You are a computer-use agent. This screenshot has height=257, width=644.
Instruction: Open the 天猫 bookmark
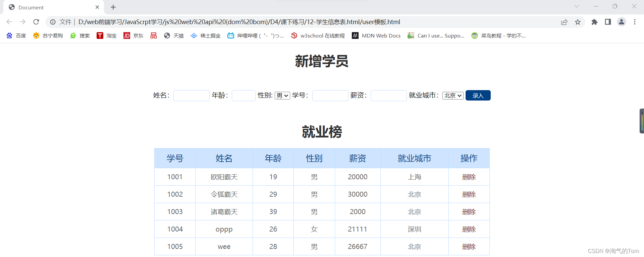coord(174,36)
